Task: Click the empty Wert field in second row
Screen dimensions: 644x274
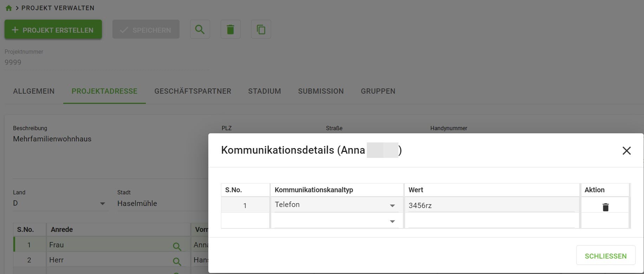Action: point(491,221)
